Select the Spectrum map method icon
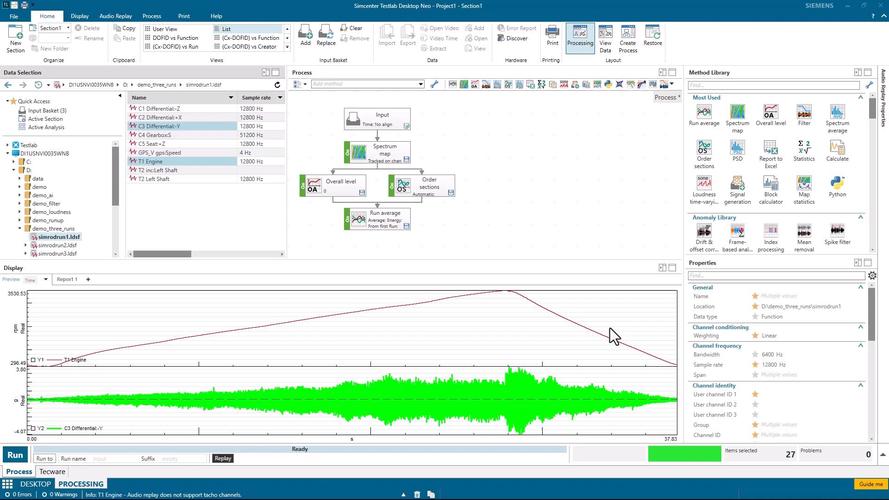The image size is (889, 500). 736,112
